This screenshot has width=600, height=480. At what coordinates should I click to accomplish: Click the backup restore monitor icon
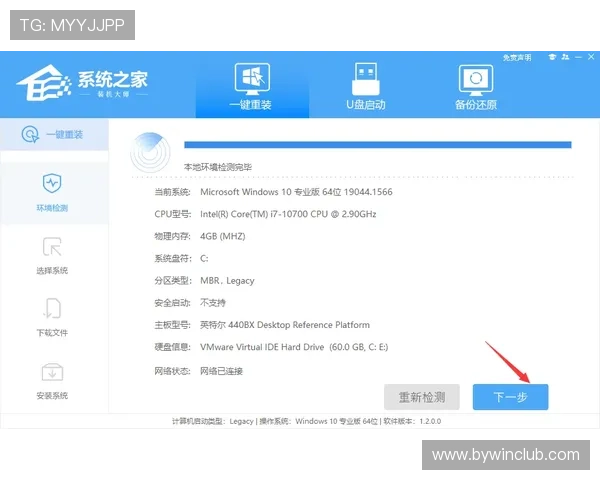pos(476,80)
